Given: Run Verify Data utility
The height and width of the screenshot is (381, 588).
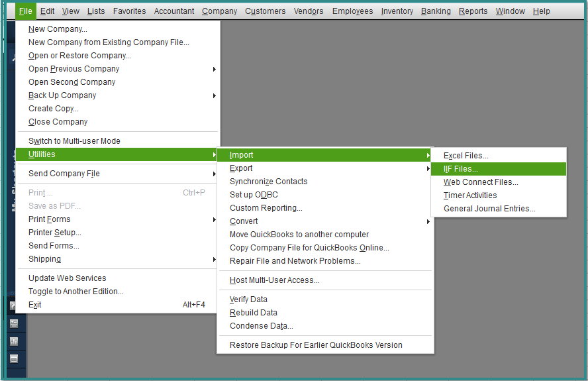Looking at the screenshot, I should tap(248, 299).
